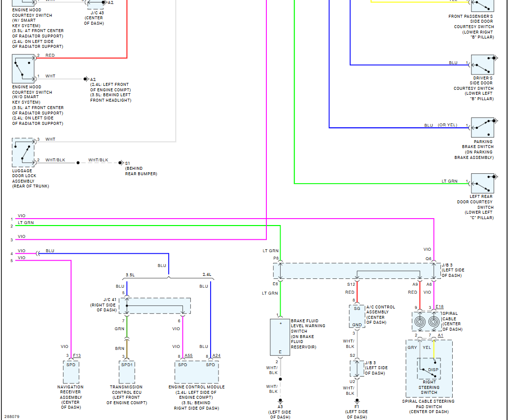Image resolution: width=509 pixels, height=420 pixels.
Task: Click connector label A1 at steering pad switch
Action: (440, 335)
